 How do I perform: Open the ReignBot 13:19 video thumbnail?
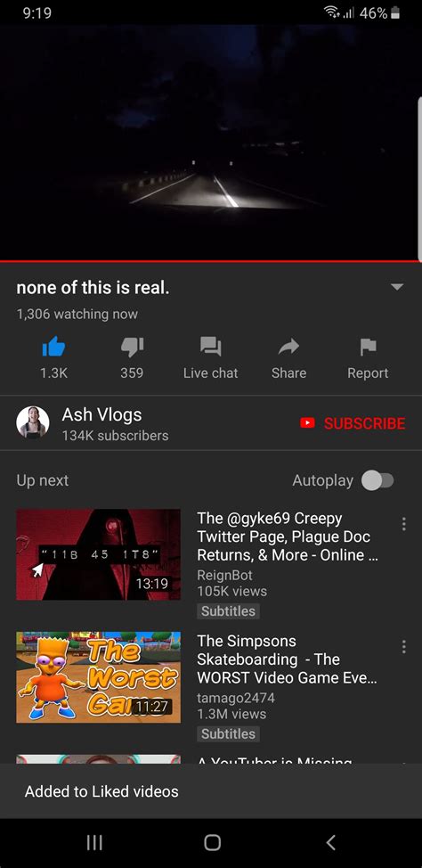pos(99,554)
